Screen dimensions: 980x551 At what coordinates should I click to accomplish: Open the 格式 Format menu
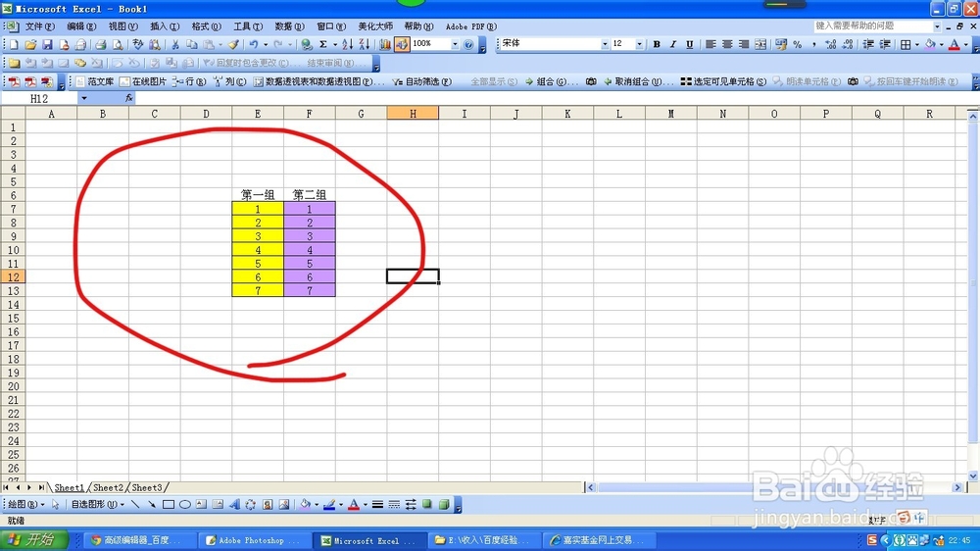(206, 26)
